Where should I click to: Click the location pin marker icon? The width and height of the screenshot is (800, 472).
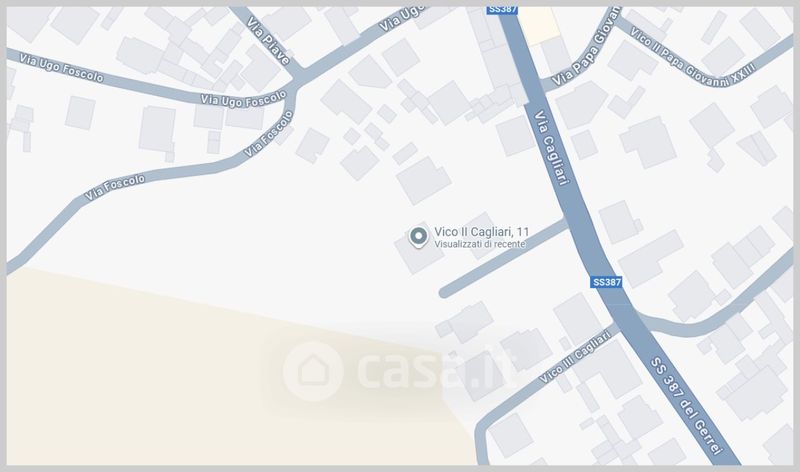(x=419, y=237)
